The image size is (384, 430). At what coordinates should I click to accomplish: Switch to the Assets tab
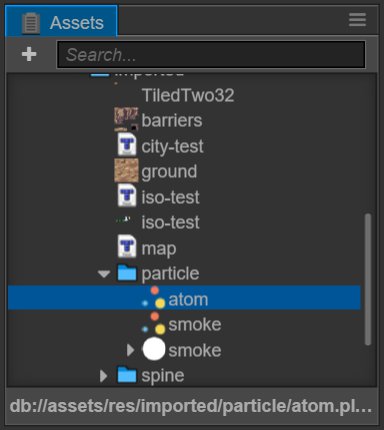coord(61,21)
